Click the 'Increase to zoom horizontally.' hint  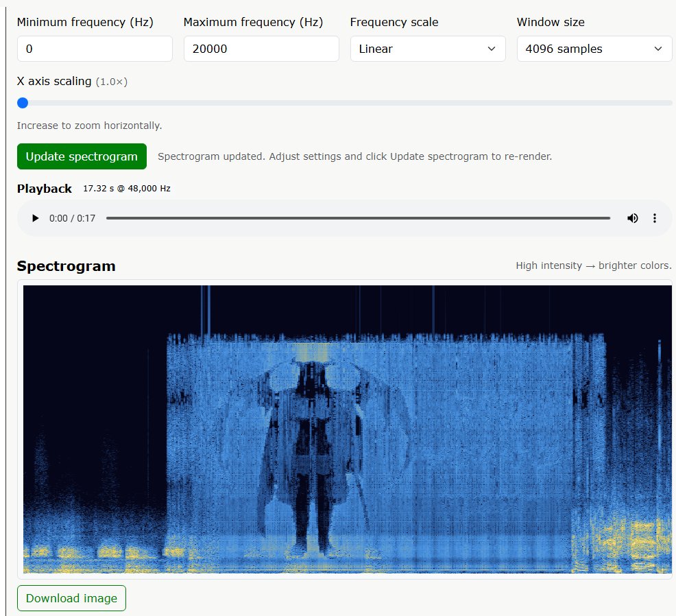[x=89, y=126]
